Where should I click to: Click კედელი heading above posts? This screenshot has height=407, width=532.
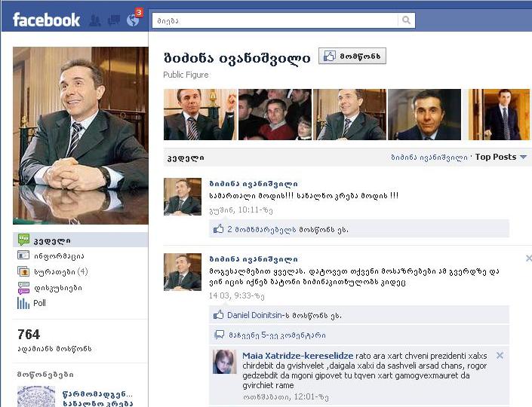(x=186, y=158)
